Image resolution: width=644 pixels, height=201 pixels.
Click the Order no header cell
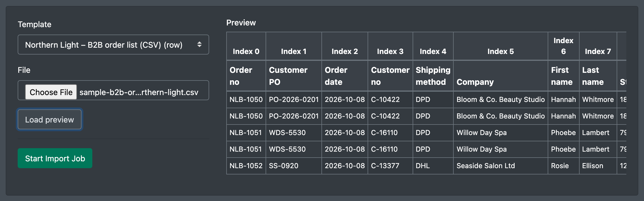tap(246, 76)
